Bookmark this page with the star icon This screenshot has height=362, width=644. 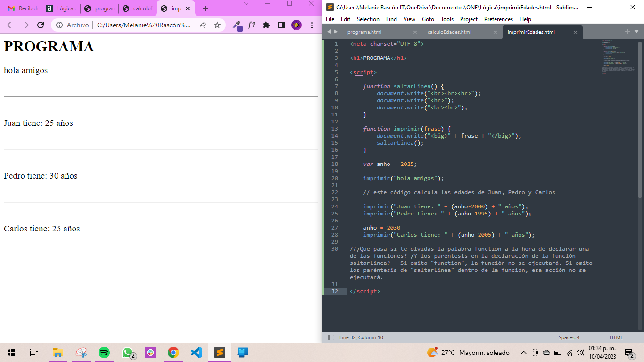tap(217, 25)
